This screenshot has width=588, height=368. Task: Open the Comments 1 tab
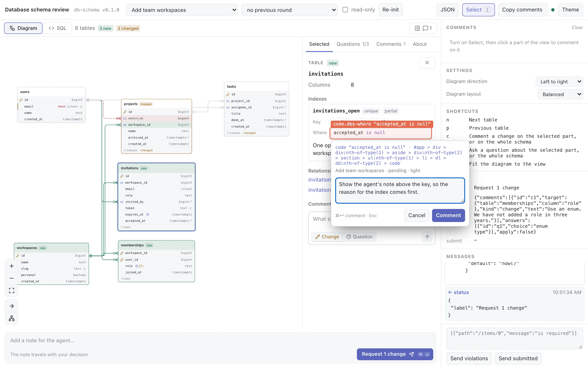click(391, 44)
